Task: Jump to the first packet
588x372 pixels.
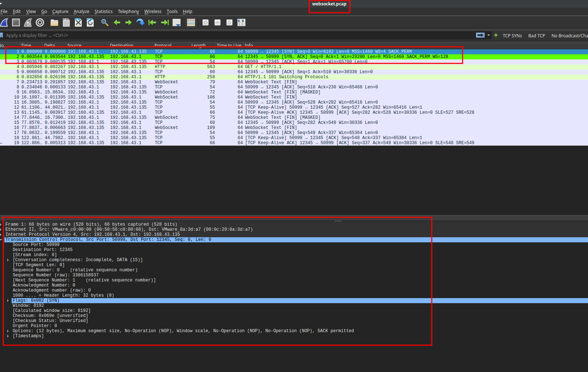Action: point(152,22)
